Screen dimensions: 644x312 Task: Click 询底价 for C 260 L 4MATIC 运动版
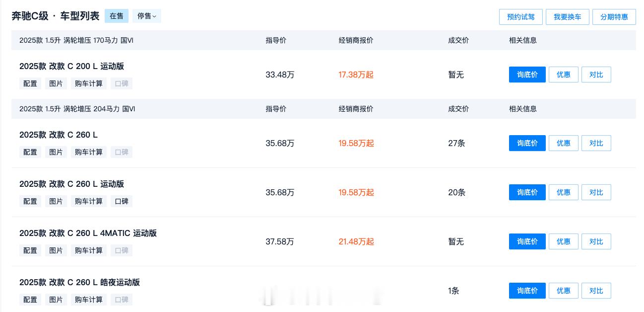tap(527, 241)
